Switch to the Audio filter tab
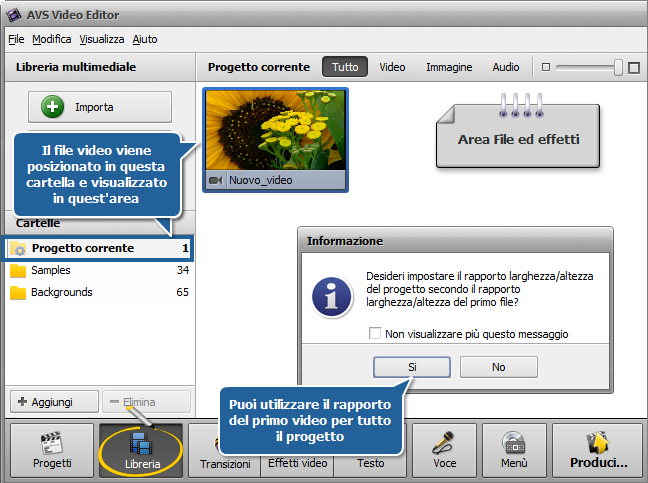The image size is (648, 483). point(506,67)
